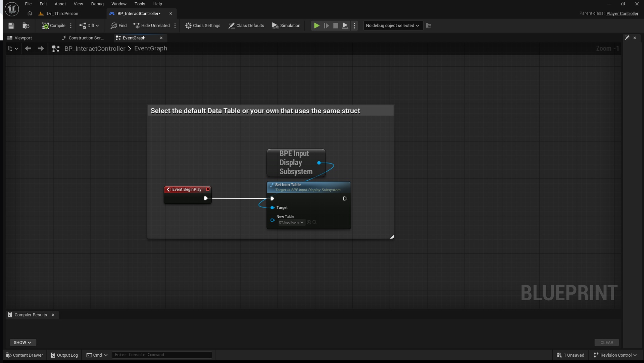Click debug object locate icon

[429, 25]
